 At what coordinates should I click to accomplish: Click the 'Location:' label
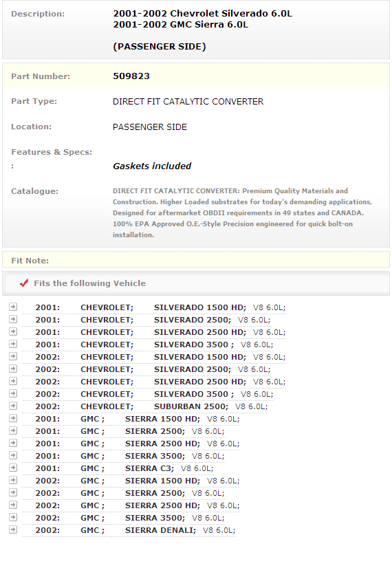(31, 127)
